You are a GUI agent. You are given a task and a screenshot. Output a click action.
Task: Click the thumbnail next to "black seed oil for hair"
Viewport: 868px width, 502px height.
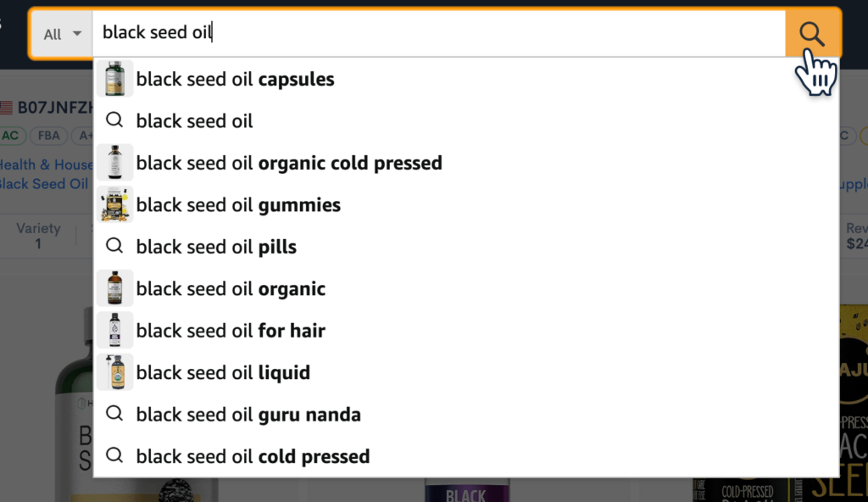pyautogui.click(x=114, y=330)
